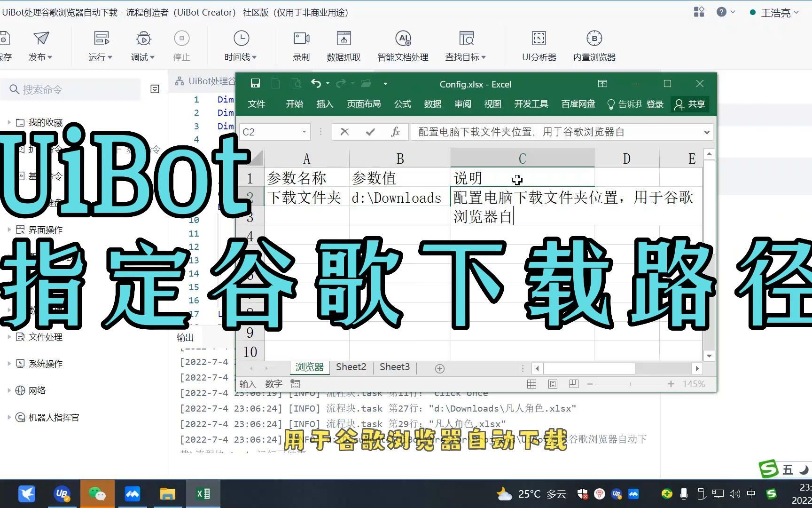Click the Excel icon in taskbar
Image resolution: width=812 pixels, height=508 pixels.
click(203, 494)
